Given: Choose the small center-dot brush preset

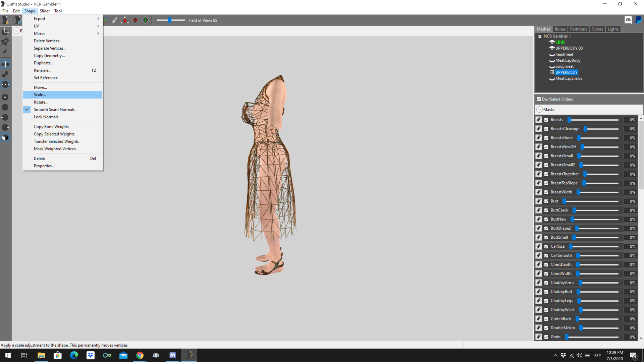Looking at the screenshot, I should tap(5, 97).
